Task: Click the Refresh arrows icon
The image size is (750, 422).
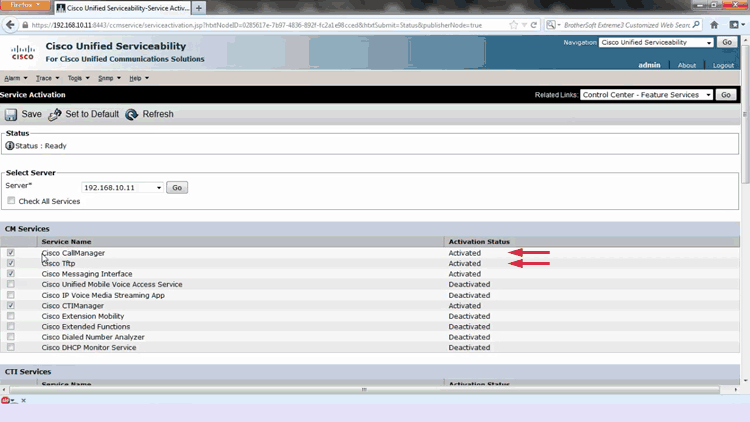Action: [132, 114]
